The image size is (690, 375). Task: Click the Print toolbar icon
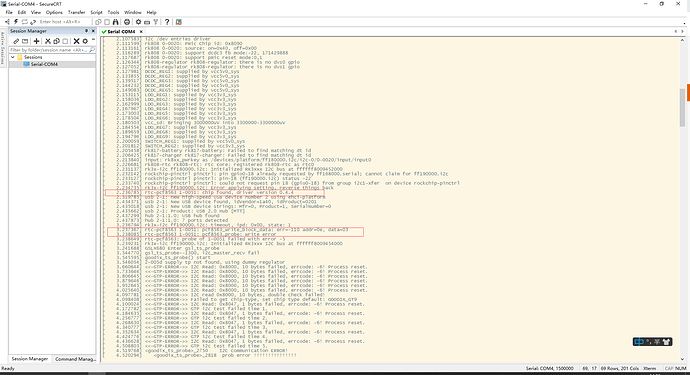click(x=127, y=22)
